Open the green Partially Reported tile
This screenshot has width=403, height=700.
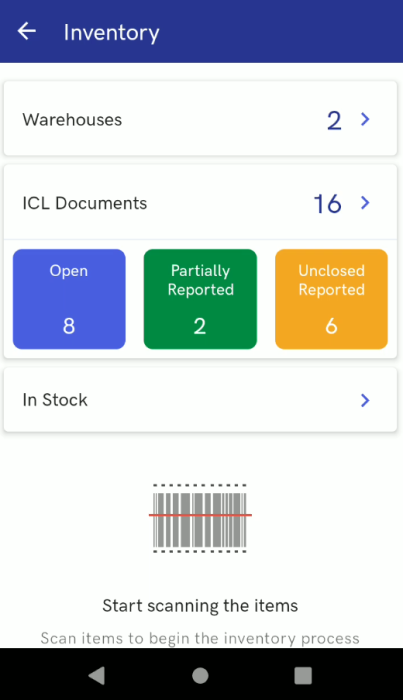point(200,299)
